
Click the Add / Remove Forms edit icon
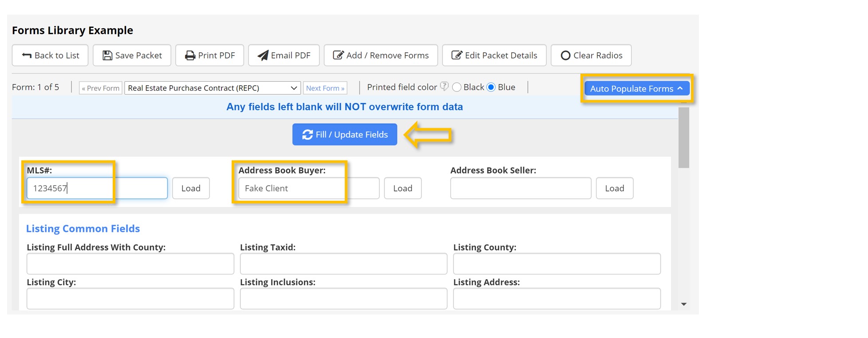point(338,56)
